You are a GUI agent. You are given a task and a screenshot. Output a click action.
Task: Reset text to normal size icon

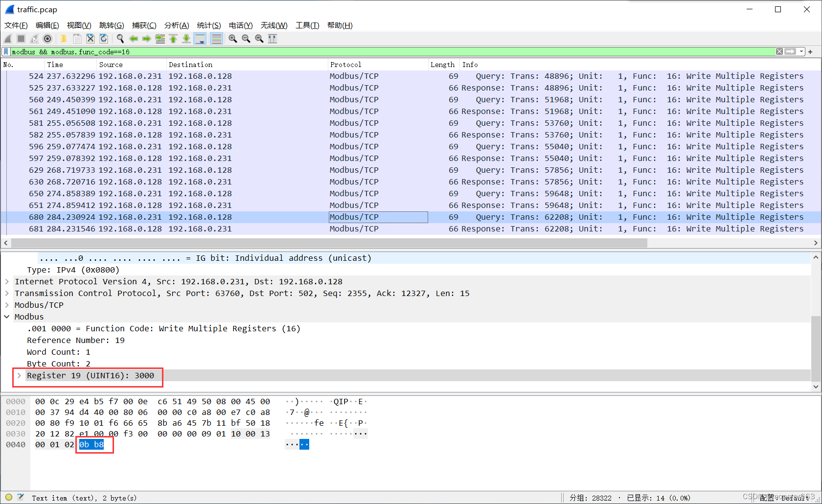click(259, 39)
